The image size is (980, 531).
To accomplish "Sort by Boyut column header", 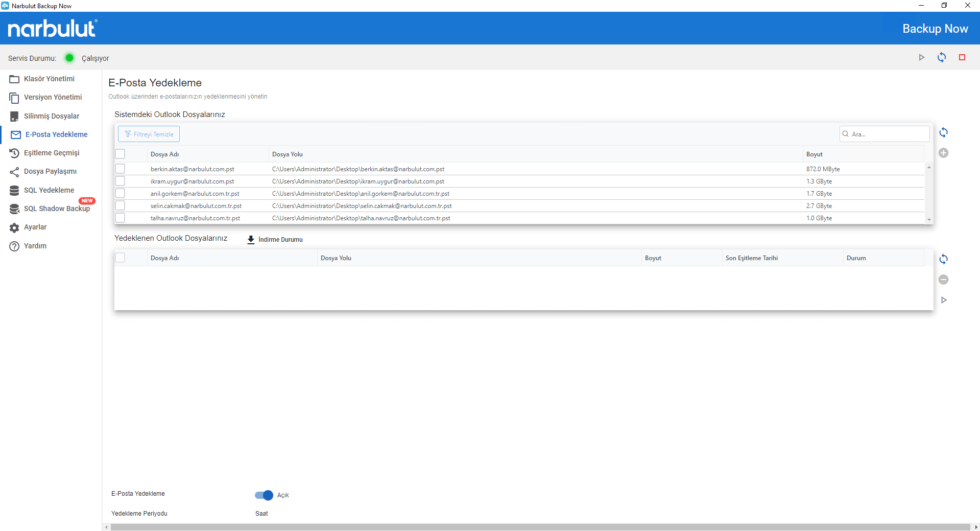I will click(814, 154).
